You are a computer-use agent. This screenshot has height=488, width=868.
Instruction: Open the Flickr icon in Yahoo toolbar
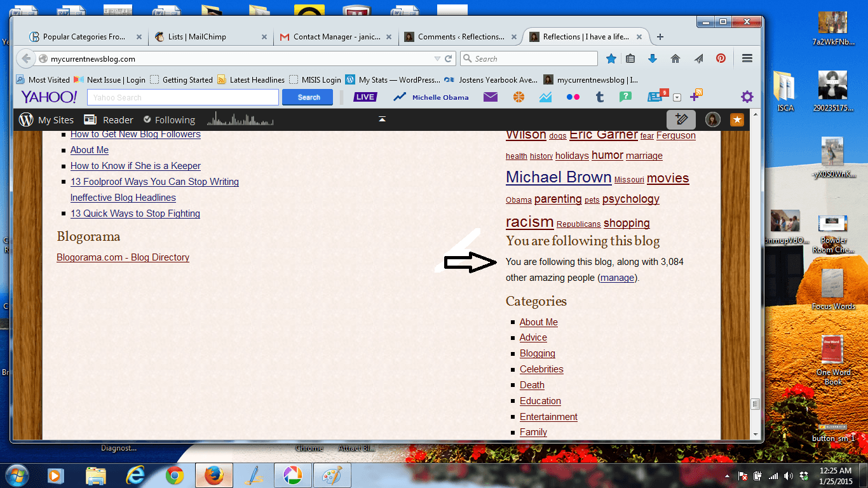coord(573,97)
